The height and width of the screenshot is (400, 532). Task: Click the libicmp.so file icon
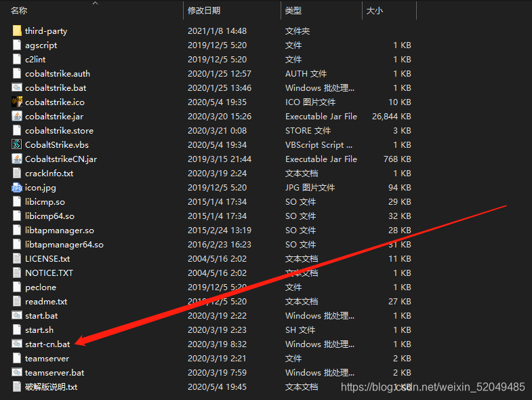tap(17, 202)
